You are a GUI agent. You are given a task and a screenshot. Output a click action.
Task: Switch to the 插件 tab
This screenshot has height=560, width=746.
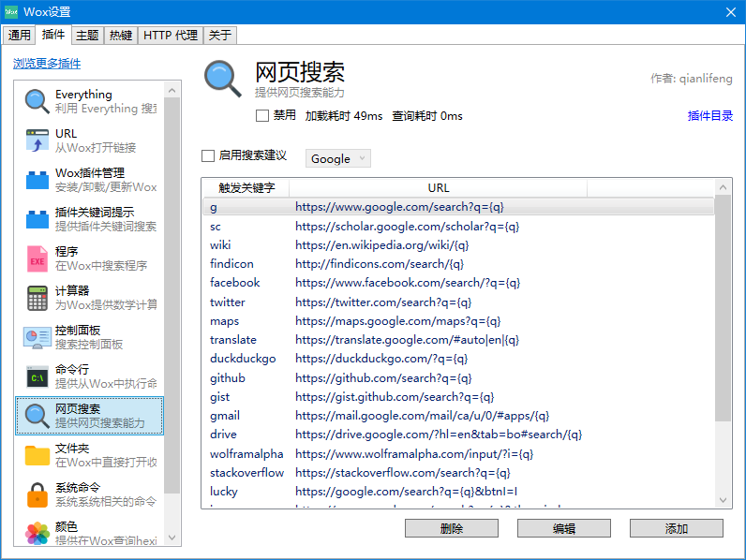[x=53, y=35]
